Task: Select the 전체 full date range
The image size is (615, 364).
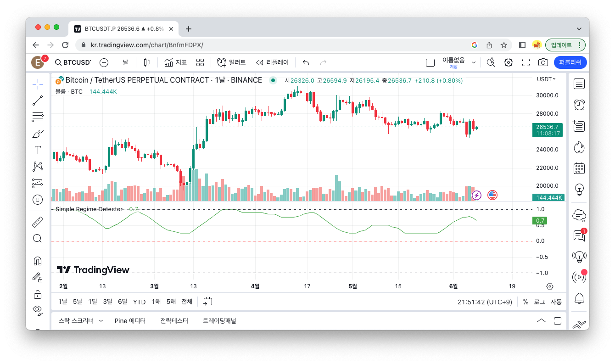Action: tap(187, 302)
